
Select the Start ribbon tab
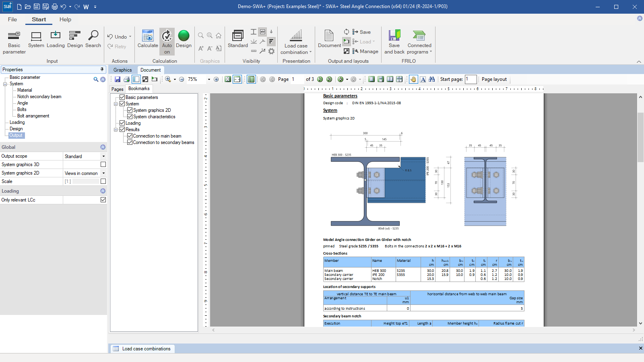tap(39, 19)
